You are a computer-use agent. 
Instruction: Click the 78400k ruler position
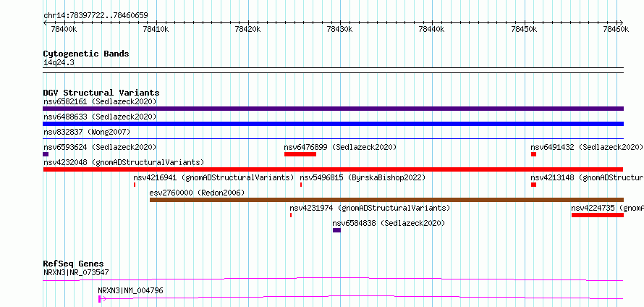(x=64, y=29)
